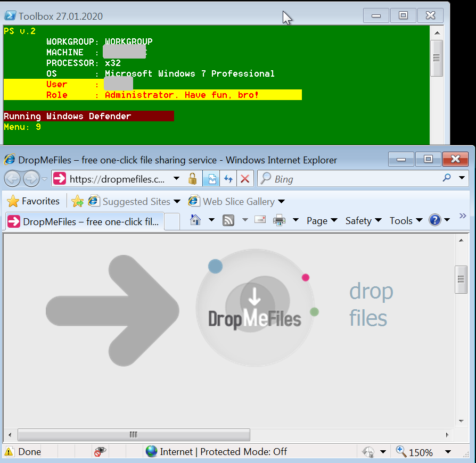
Task: Click the Toolbox window PowerShell icon
Action: point(10,15)
